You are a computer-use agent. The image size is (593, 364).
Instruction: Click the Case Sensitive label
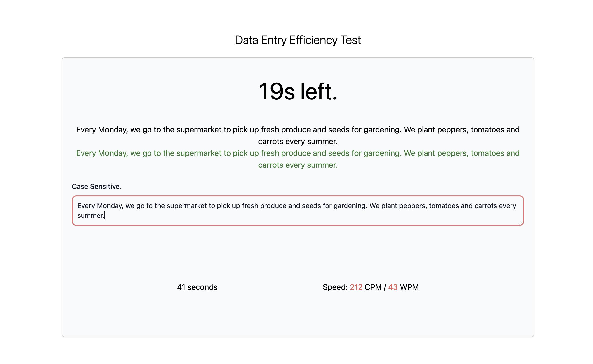[x=97, y=186]
